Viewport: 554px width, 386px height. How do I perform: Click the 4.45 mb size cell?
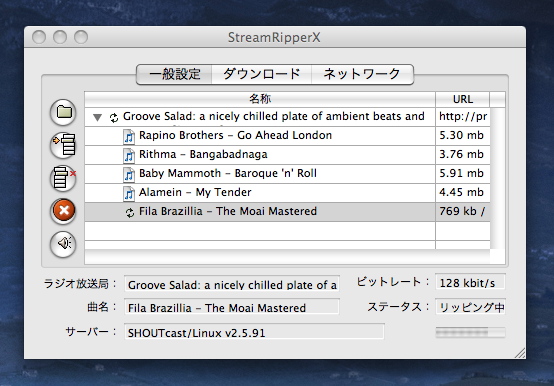pos(463,193)
